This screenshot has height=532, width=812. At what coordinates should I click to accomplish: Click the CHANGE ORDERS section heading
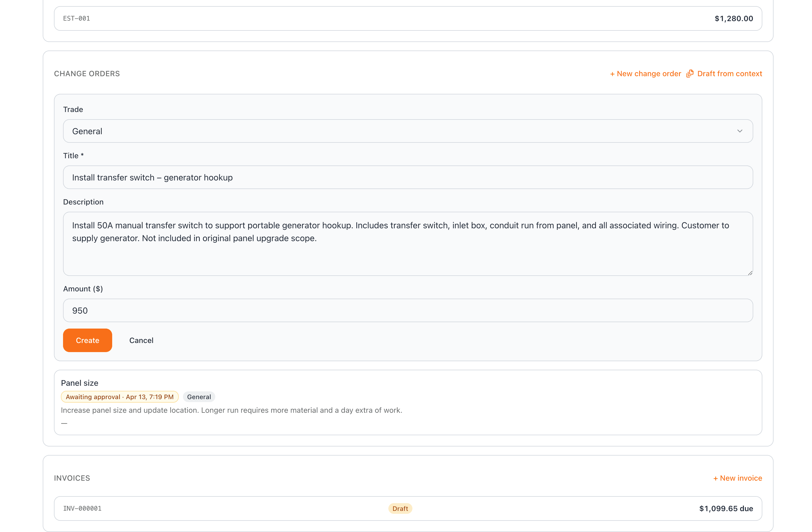[x=87, y=74]
